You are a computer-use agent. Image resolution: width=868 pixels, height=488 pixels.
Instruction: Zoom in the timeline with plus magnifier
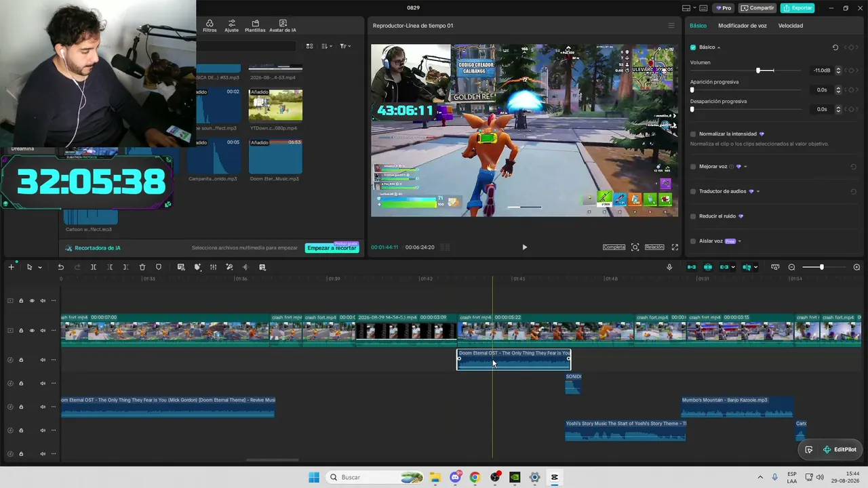tap(856, 267)
